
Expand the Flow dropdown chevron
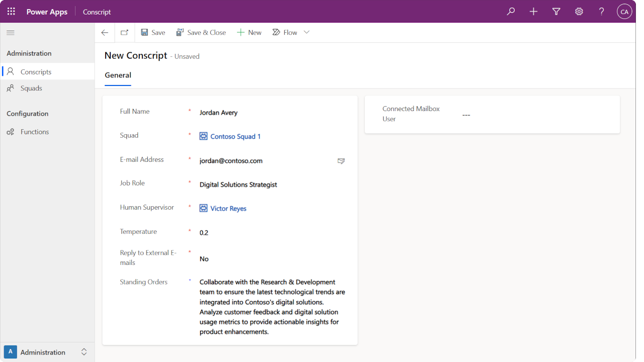pos(306,33)
